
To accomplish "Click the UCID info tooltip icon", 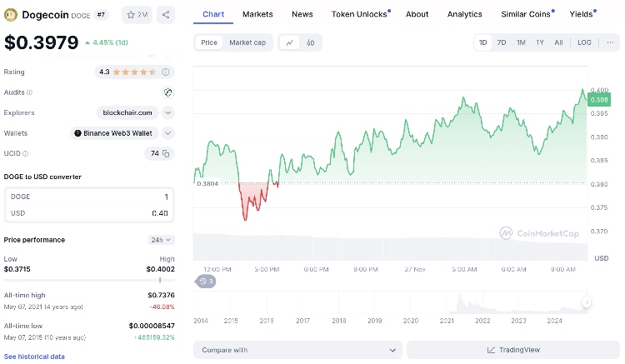I will [x=26, y=153].
